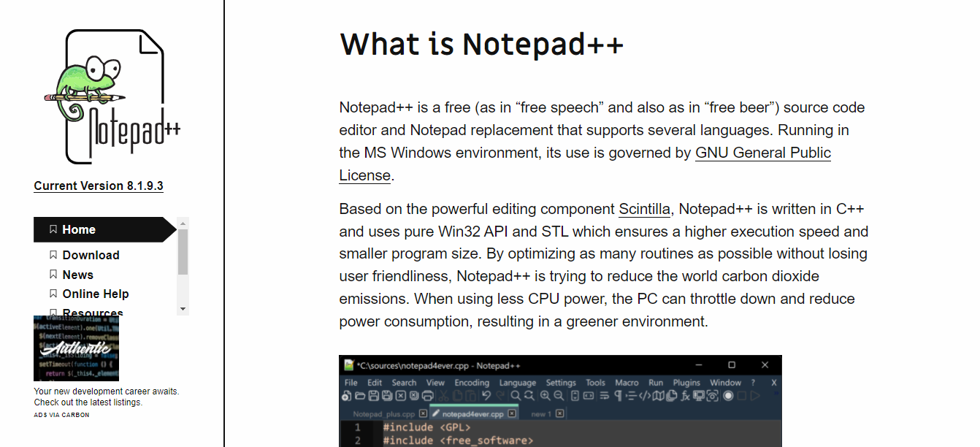Click the Replace icon in the toolbar

pos(529,396)
